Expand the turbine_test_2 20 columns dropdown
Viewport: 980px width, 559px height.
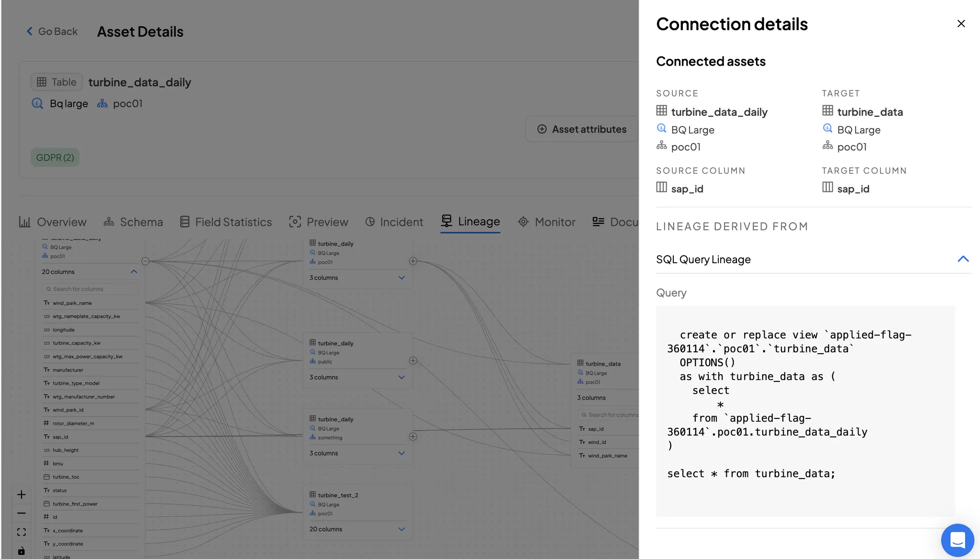(x=401, y=529)
